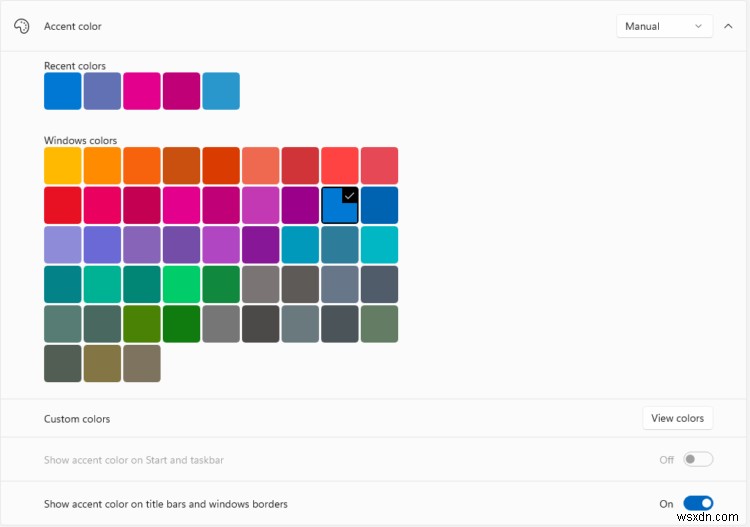Viewport: 750px width, 527px height.
Task: Click the palette icon beside Accent color
Action: pyautogui.click(x=22, y=26)
